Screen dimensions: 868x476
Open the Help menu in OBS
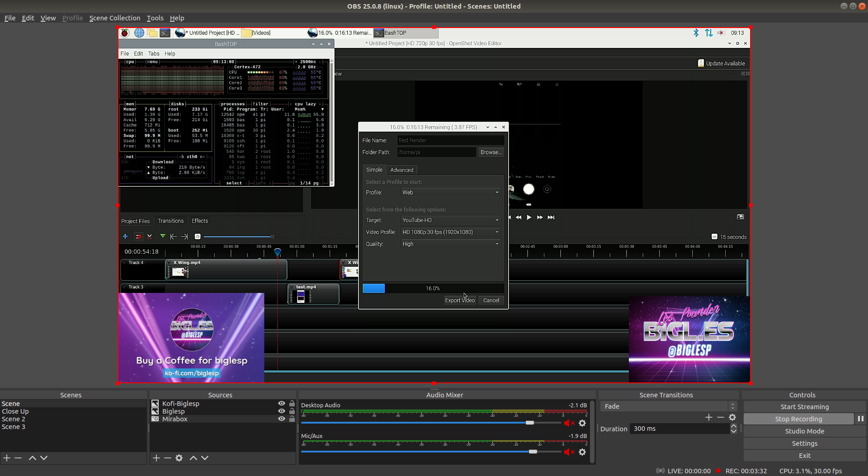(x=177, y=18)
